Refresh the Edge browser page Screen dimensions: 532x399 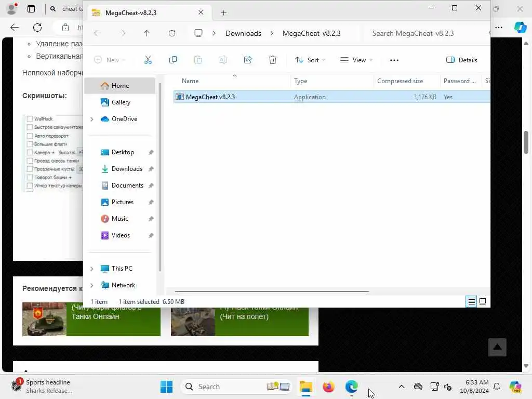point(37,28)
